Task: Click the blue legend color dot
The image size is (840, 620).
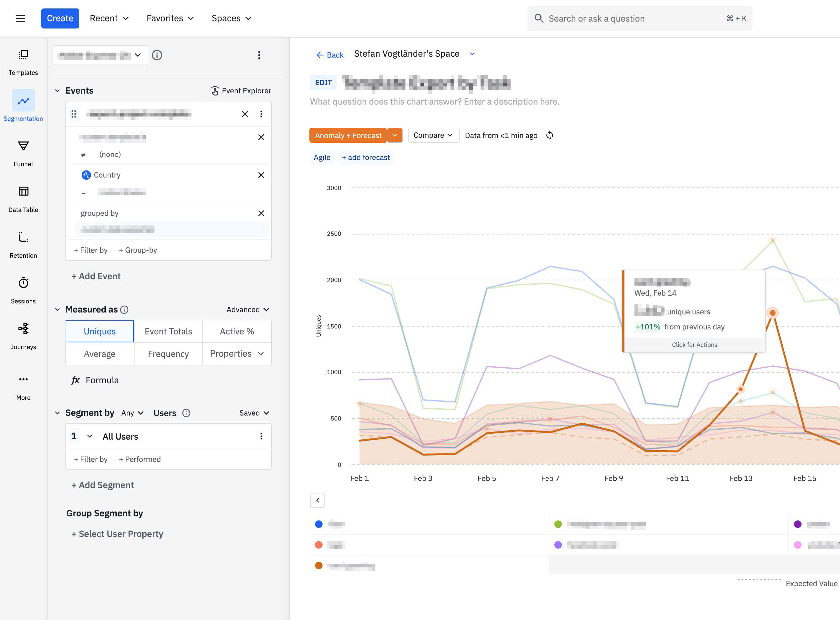Action: click(x=319, y=524)
